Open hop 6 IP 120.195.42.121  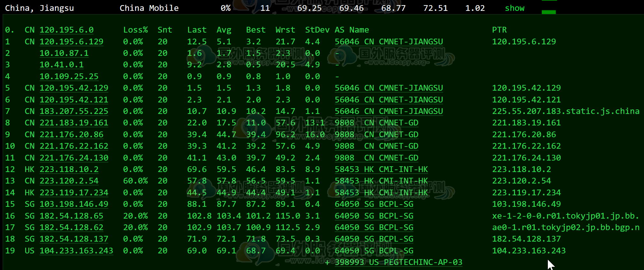coord(74,100)
